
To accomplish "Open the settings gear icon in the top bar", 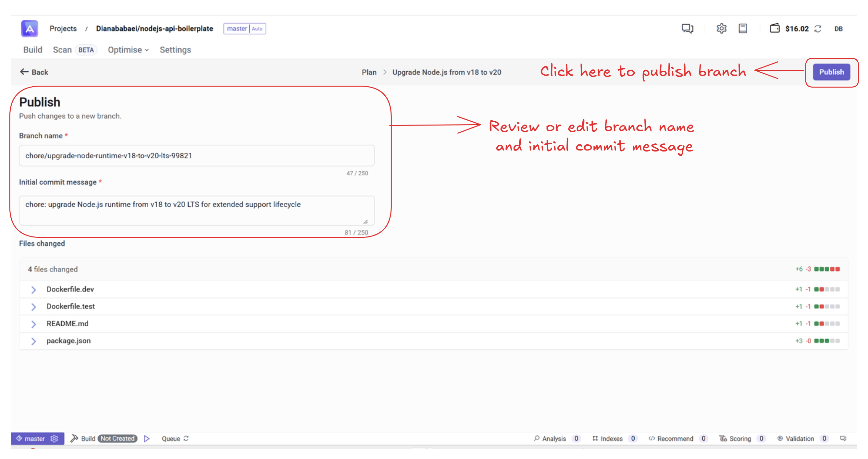I will [722, 29].
